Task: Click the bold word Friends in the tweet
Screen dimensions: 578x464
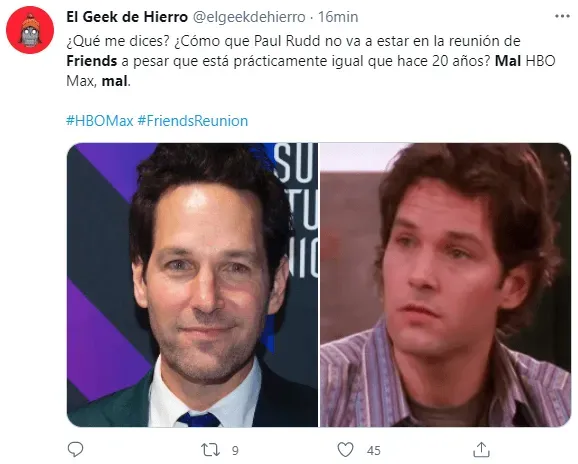Action: point(92,61)
